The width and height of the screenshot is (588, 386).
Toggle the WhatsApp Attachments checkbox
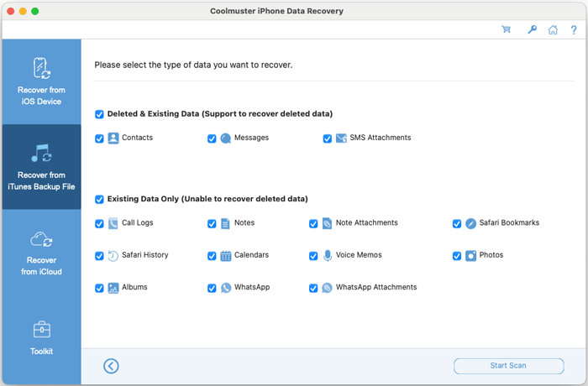tap(313, 288)
